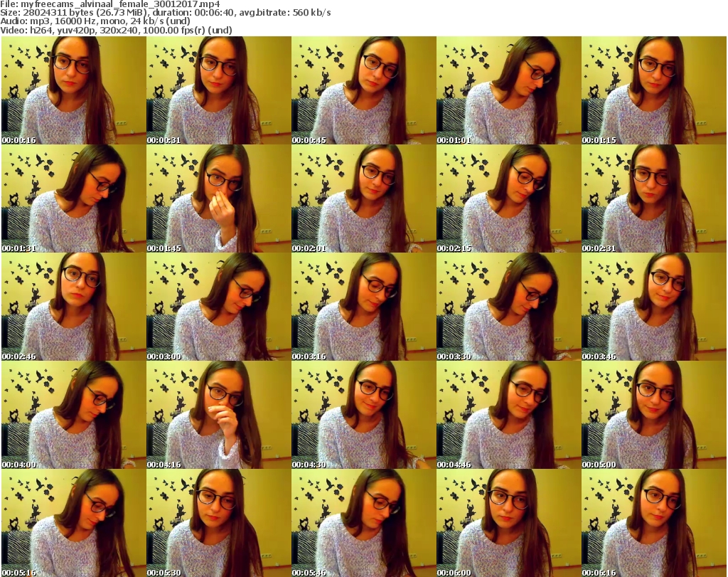Choose the frame at 00:04:00

[x=74, y=415]
